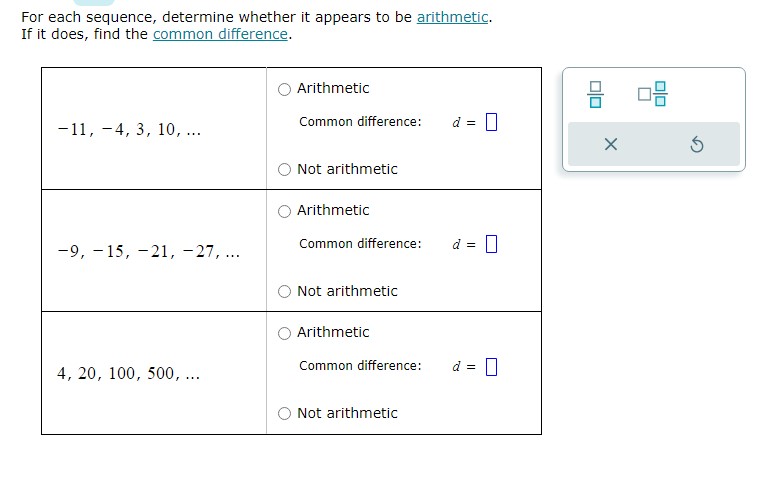The height and width of the screenshot is (499, 783).
Task: Clear the input with the X button
Action: [x=611, y=144]
